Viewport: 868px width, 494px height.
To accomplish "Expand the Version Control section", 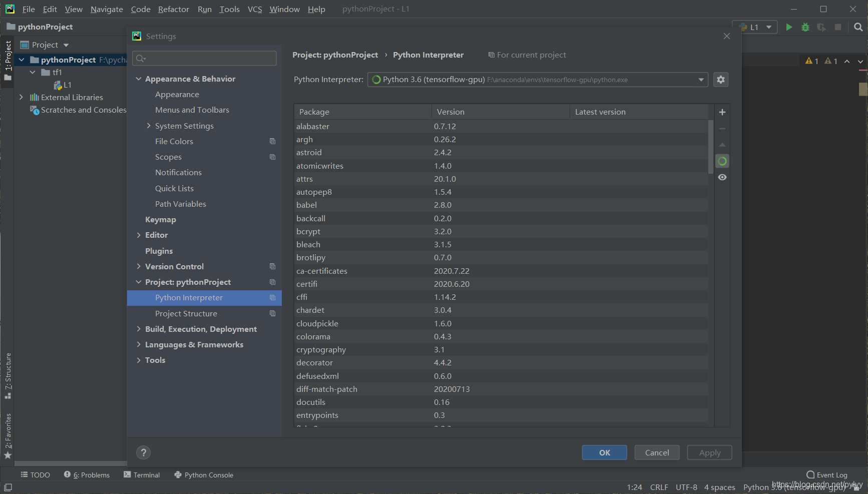I will click(x=139, y=266).
